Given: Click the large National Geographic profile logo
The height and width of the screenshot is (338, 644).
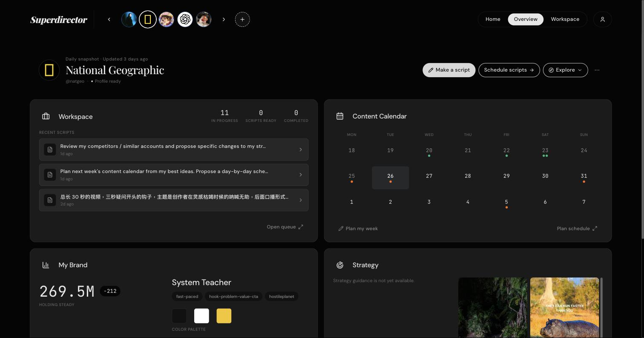Looking at the screenshot, I should [49, 70].
